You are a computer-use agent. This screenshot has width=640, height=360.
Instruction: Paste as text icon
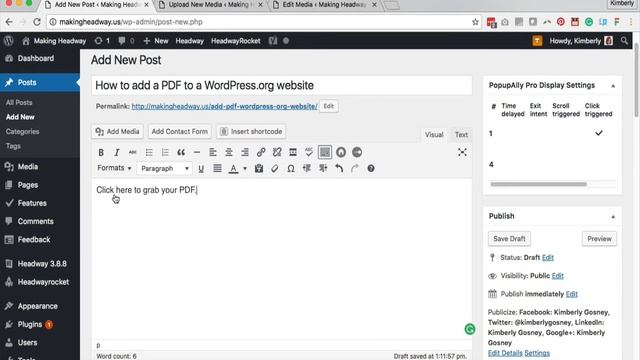[259, 169]
